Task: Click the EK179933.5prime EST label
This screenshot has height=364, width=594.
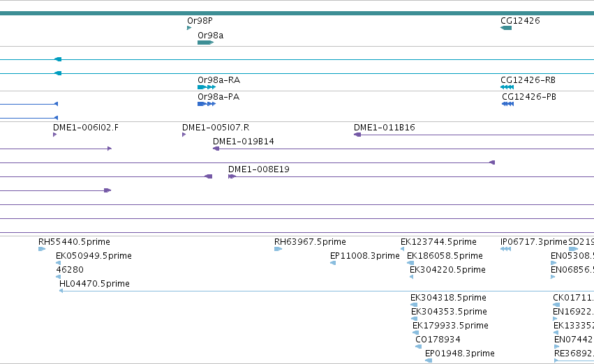Action: click(x=450, y=326)
